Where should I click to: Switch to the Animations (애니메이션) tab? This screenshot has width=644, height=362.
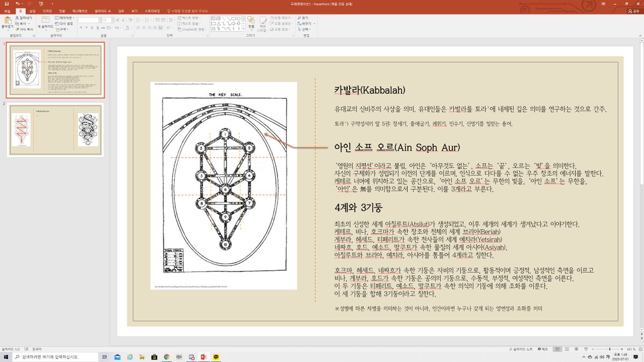(x=81, y=10)
